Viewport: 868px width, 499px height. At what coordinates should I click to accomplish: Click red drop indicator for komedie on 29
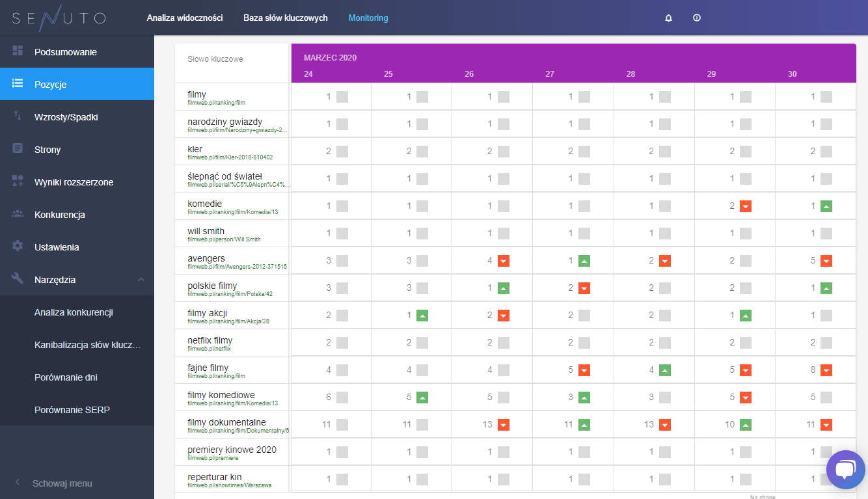coord(746,206)
